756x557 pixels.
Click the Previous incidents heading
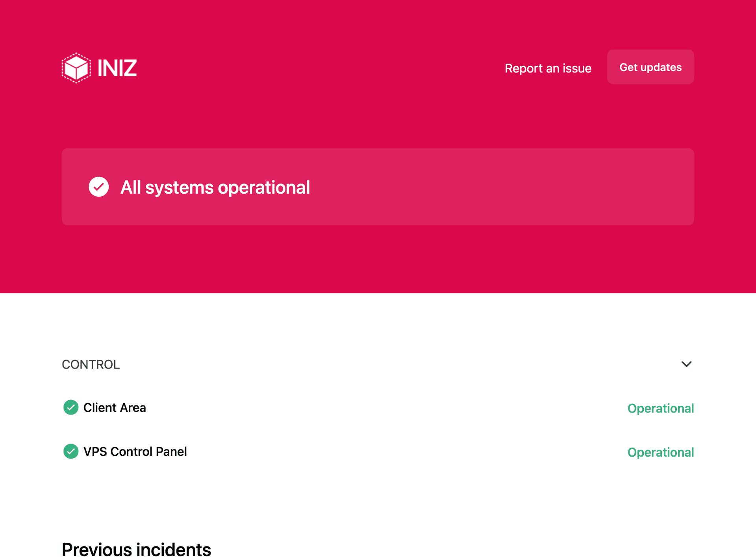[x=136, y=549]
